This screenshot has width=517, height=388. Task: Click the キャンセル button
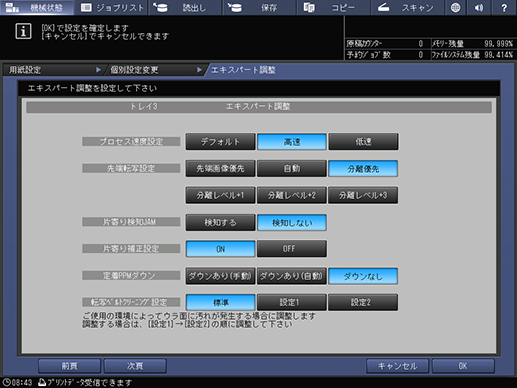[x=397, y=366]
